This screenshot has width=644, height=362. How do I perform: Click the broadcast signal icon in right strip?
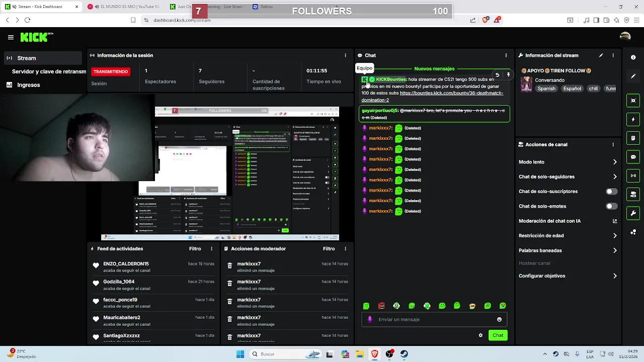point(633,175)
